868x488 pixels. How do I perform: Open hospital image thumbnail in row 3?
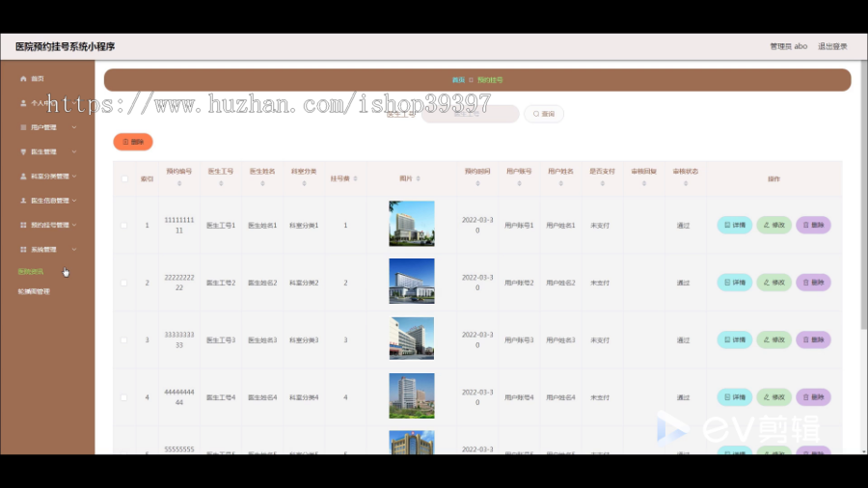[x=411, y=339]
